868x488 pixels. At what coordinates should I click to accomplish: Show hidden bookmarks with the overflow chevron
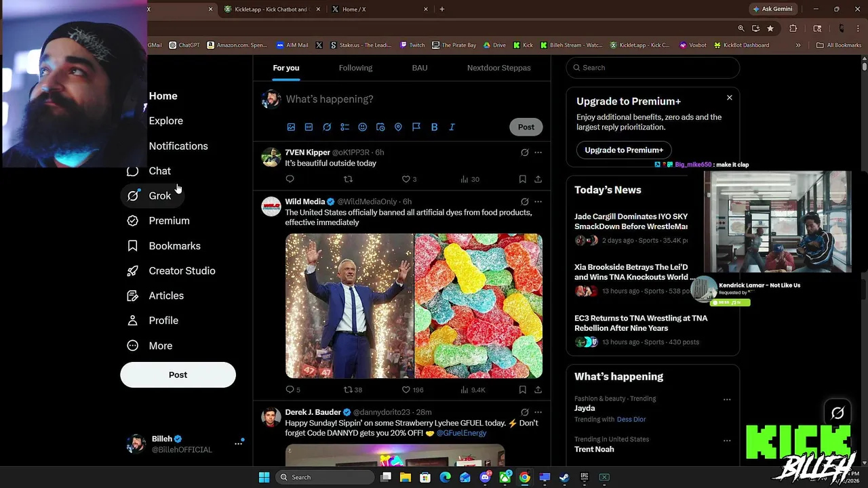point(798,45)
